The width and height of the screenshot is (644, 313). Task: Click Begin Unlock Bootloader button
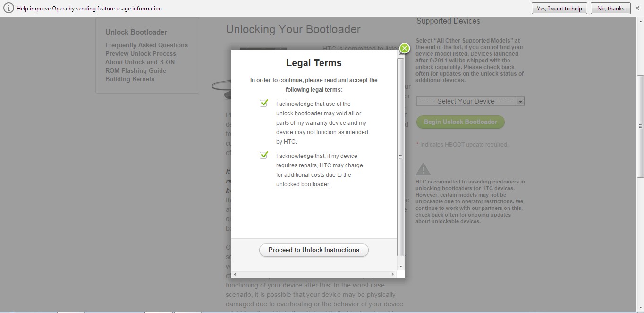460,122
